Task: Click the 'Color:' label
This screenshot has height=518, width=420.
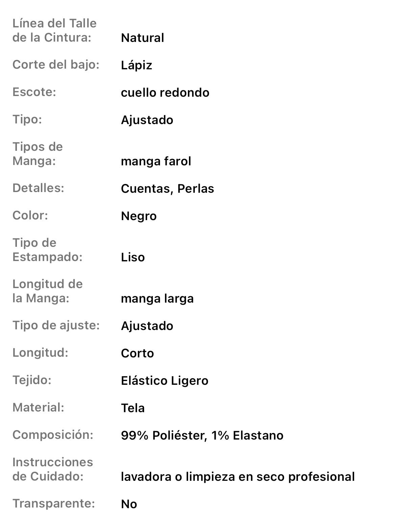Action: click(x=30, y=215)
